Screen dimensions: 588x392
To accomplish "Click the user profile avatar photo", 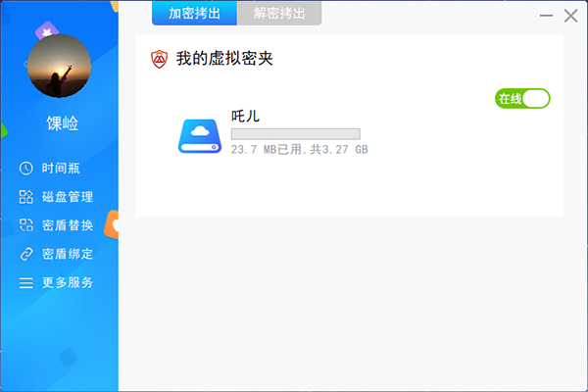I will (59, 66).
